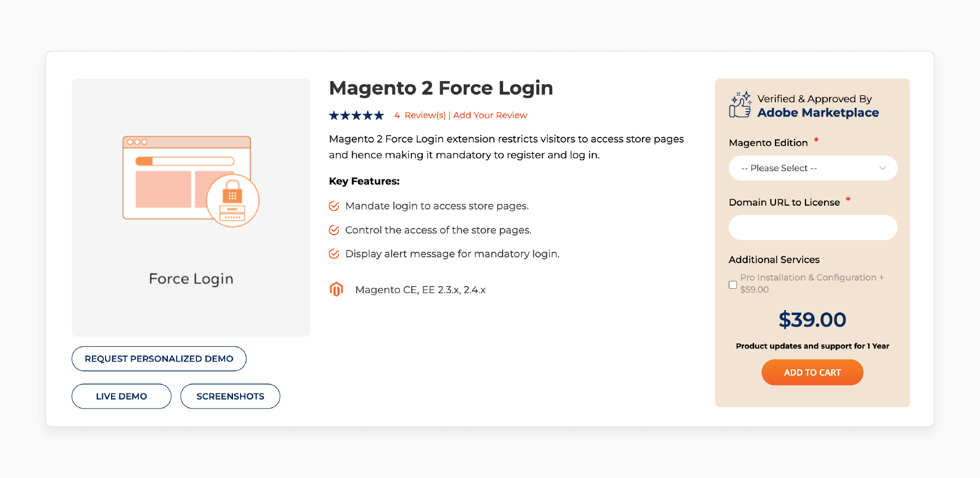The image size is (980, 478).
Task: Click the dropdown chevron in Please Select
Action: (882, 168)
